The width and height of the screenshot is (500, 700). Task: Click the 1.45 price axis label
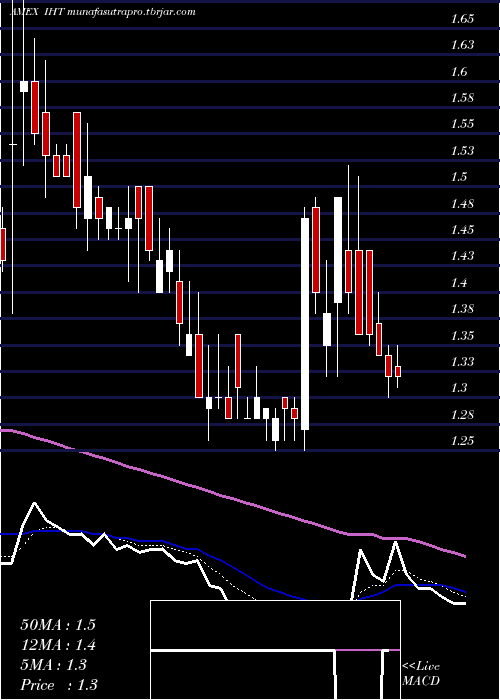(462, 230)
